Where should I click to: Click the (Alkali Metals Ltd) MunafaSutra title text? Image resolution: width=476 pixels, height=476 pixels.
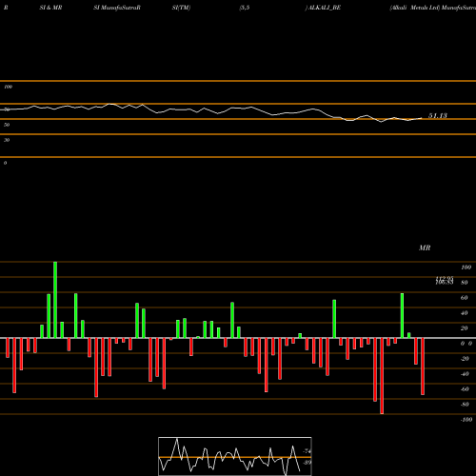pyautogui.click(x=433, y=8)
